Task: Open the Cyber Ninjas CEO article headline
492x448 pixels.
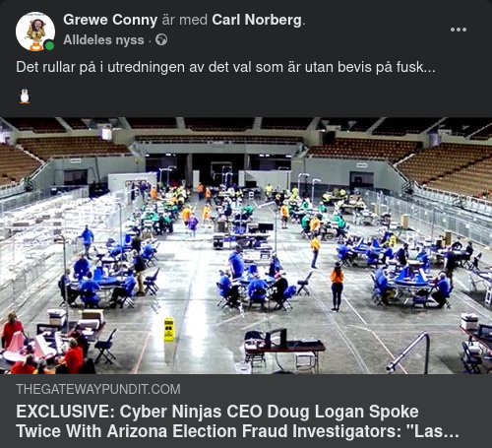Action: pyautogui.click(x=237, y=421)
